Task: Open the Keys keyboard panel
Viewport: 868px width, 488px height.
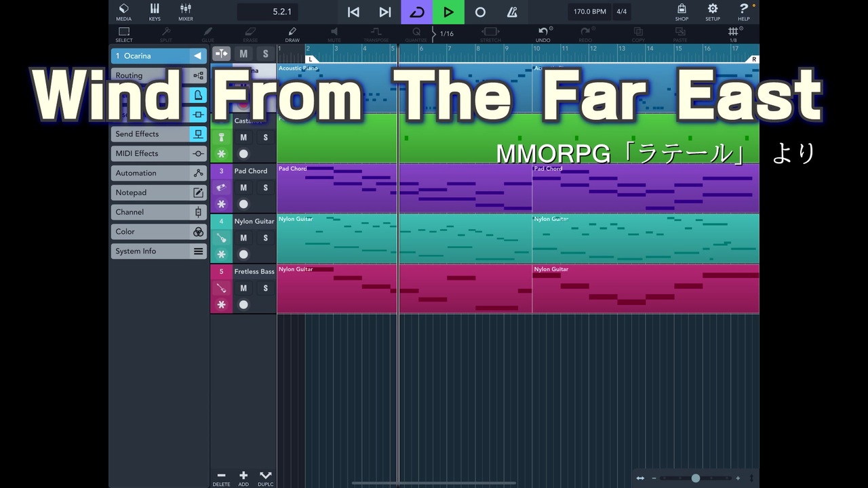Action: pos(155,12)
